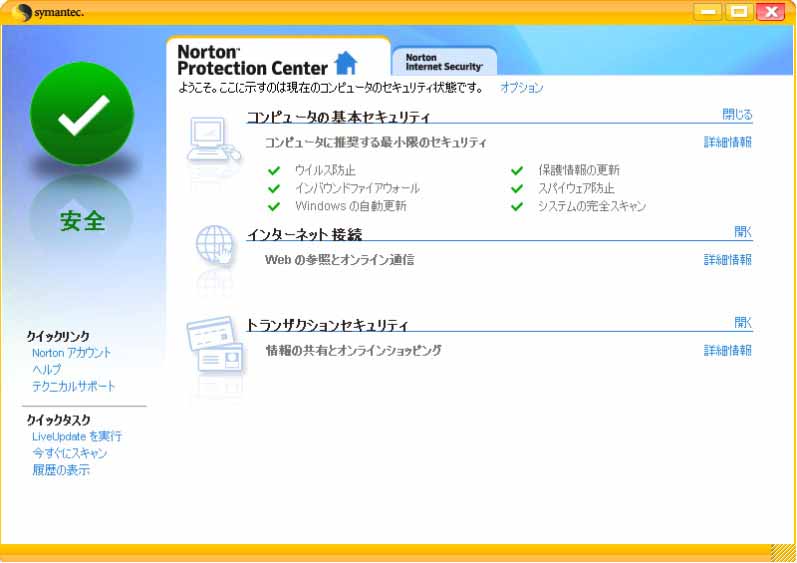Click the blue home icon in Protection Center tab
797x563 pixels.
[346, 63]
